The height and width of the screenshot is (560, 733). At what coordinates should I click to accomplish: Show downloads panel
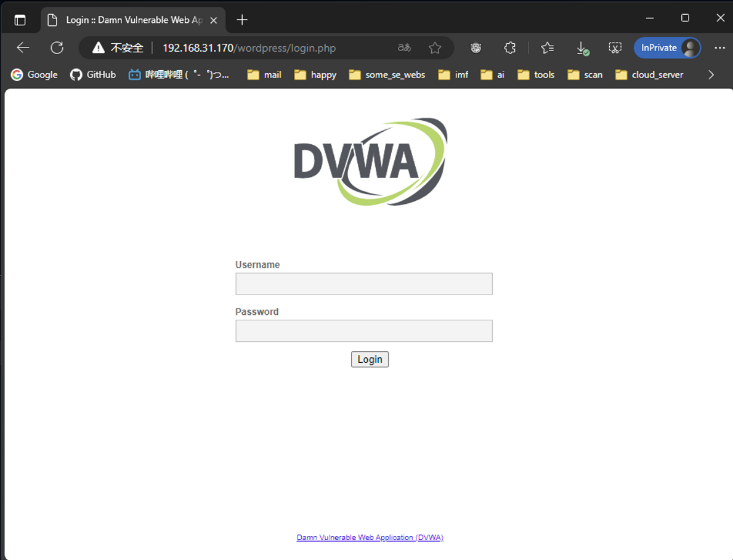[581, 48]
